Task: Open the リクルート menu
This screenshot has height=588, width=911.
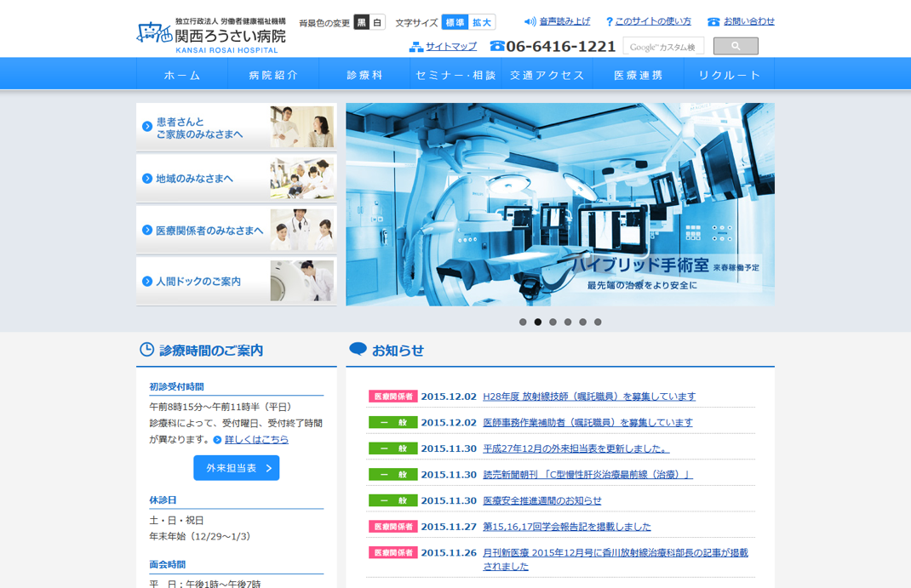Action: pyautogui.click(x=729, y=75)
